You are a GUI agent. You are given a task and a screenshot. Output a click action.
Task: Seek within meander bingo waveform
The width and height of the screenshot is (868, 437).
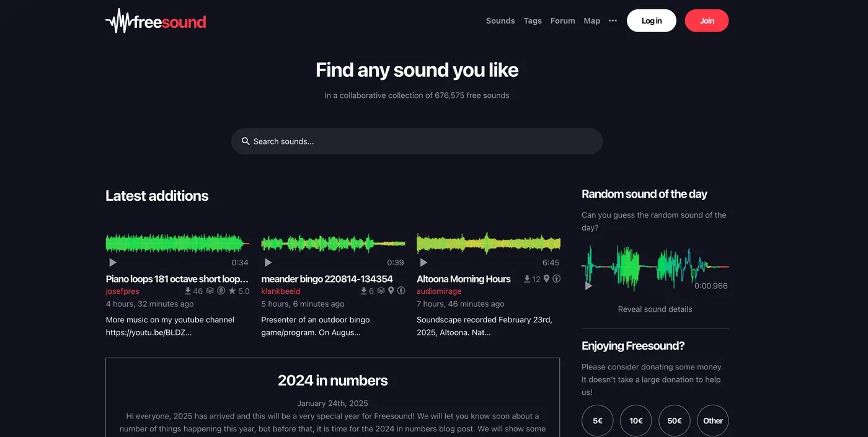pos(333,243)
